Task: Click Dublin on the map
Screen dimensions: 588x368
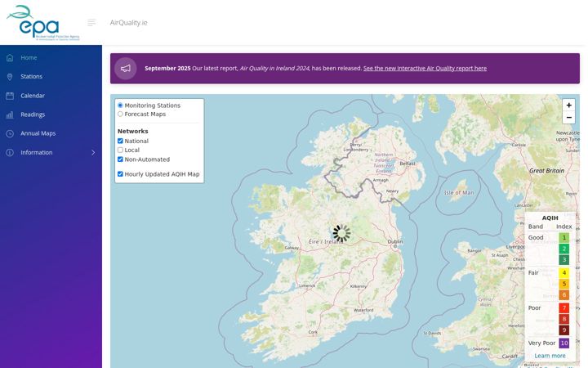Action: tap(395, 242)
